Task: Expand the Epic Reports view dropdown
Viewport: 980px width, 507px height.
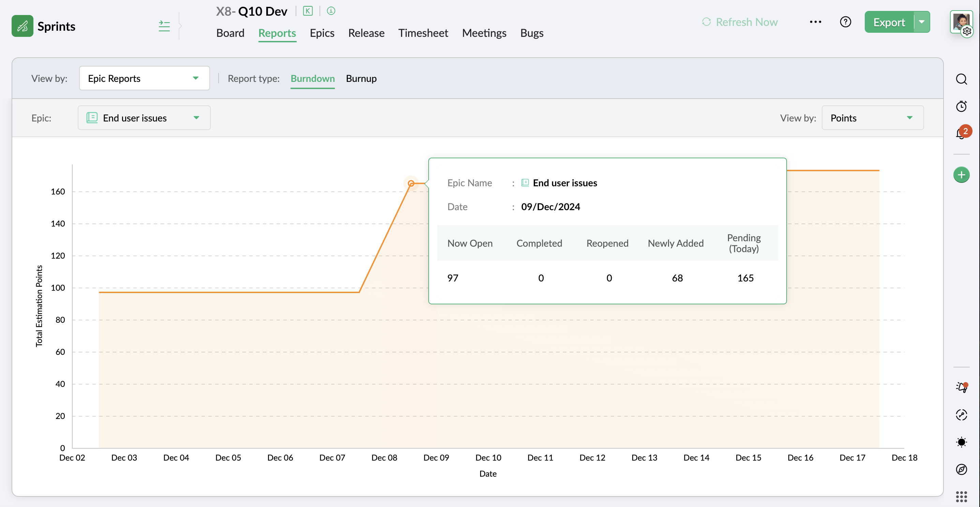Action: pyautogui.click(x=144, y=78)
